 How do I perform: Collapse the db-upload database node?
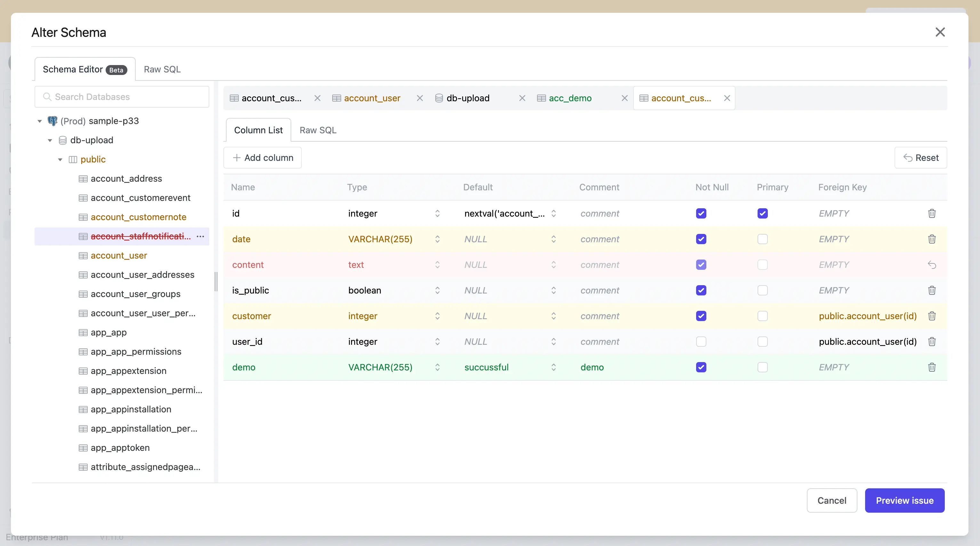point(50,140)
